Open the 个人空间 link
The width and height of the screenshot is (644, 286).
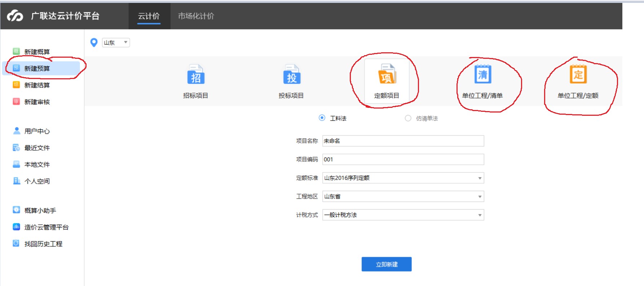coord(37,181)
